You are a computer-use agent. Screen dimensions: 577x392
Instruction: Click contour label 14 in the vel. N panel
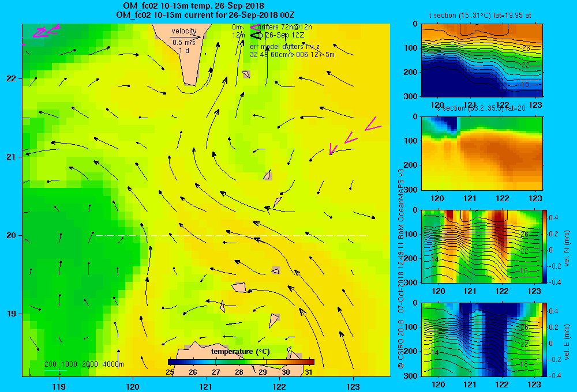pyautogui.click(x=434, y=259)
